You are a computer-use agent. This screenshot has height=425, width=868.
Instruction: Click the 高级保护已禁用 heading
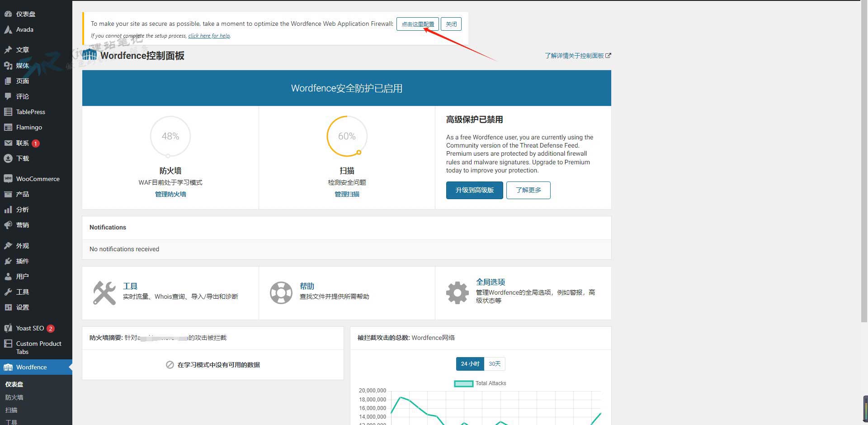(x=474, y=119)
